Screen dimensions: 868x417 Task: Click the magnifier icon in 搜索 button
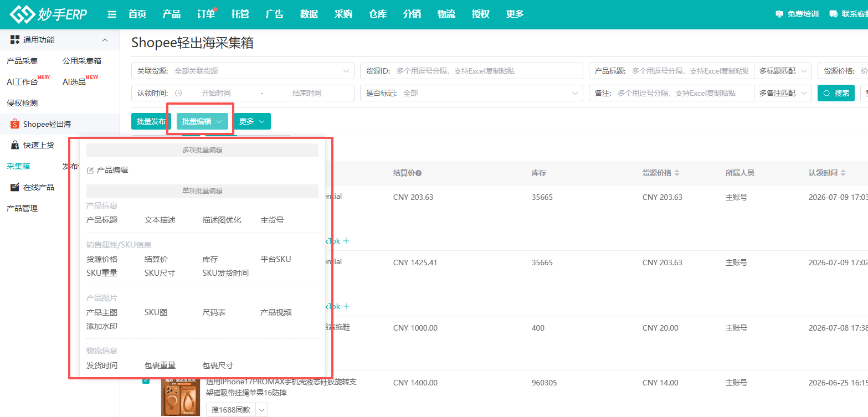point(826,93)
